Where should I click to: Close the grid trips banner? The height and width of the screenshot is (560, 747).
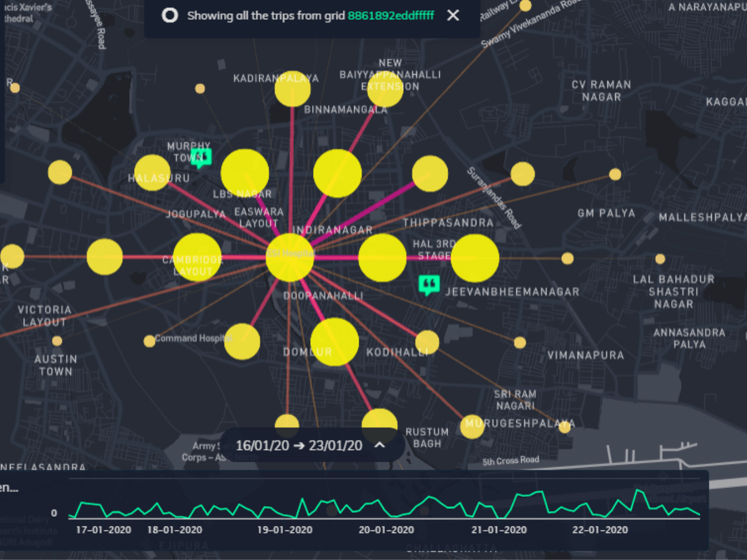(453, 15)
